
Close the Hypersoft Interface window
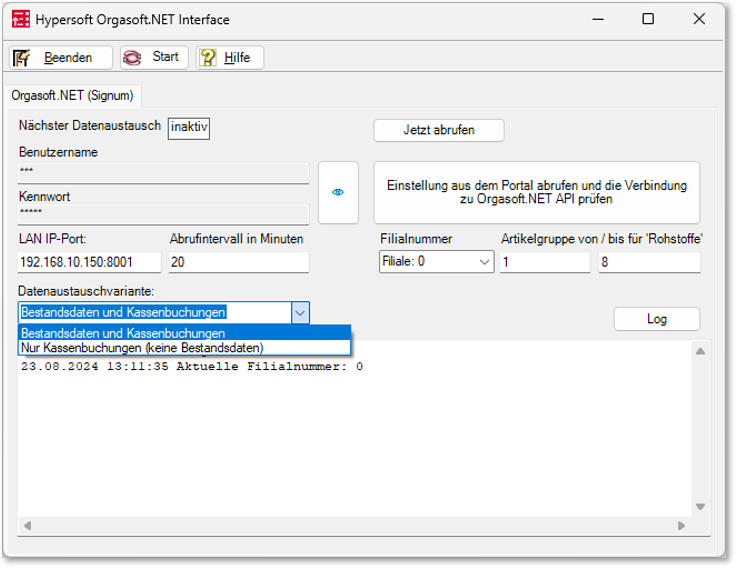click(x=699, y=19)
